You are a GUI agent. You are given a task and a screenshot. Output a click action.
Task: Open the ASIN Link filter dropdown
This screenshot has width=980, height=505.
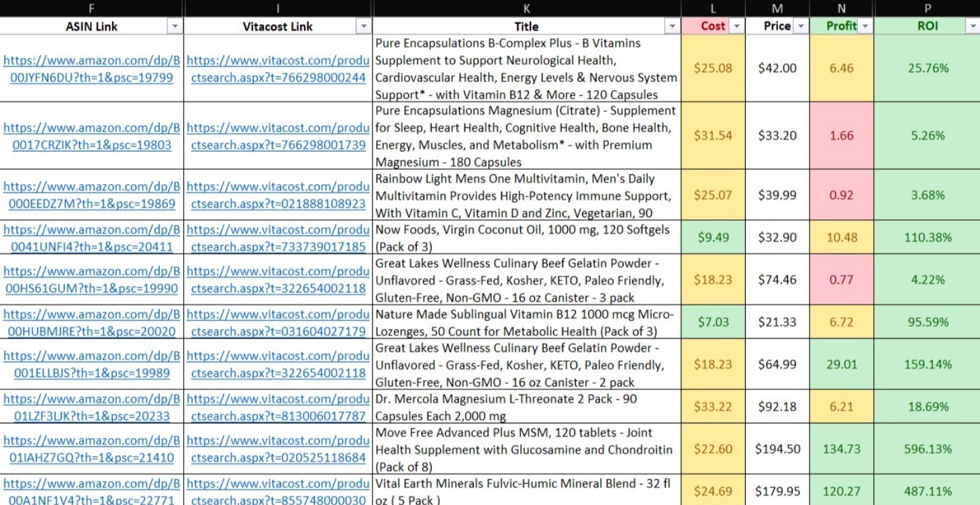point(175,26)
